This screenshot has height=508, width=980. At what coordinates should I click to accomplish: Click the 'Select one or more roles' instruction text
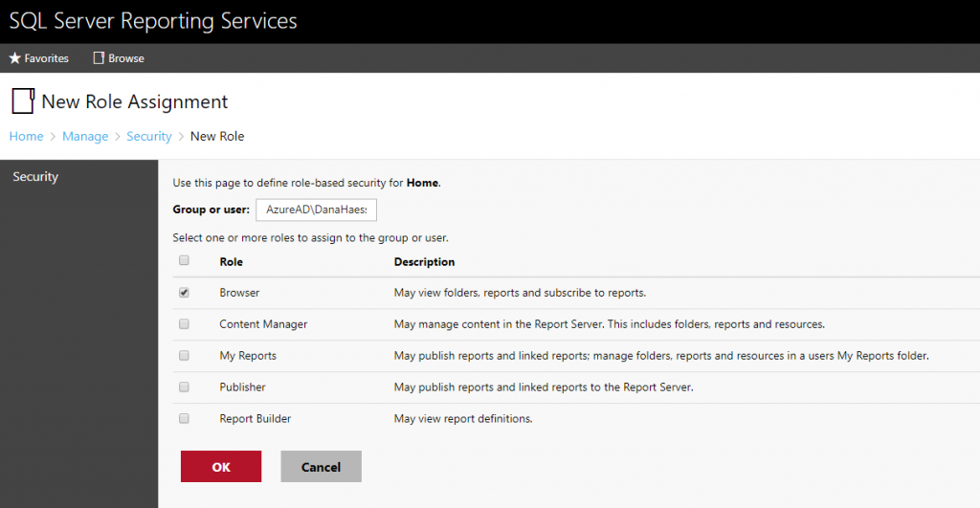[x=311, y=237]
